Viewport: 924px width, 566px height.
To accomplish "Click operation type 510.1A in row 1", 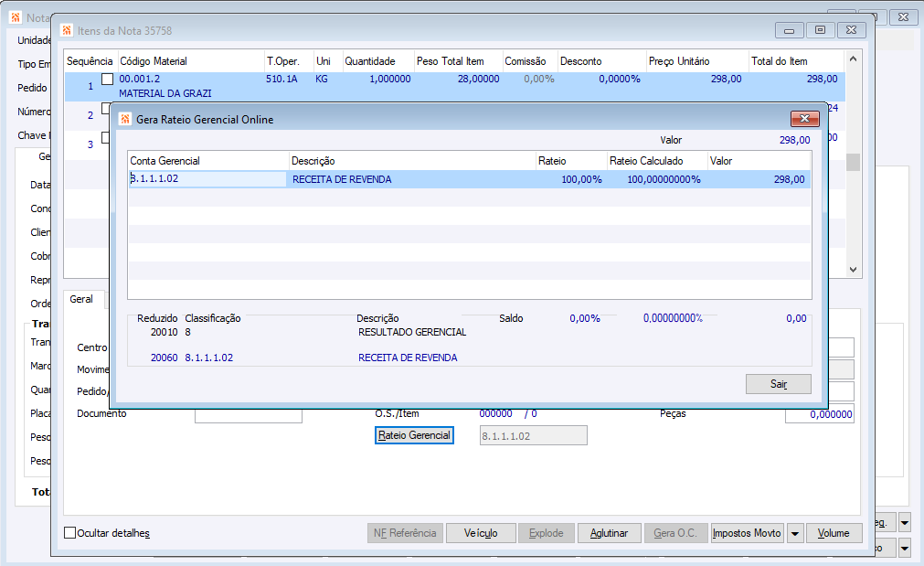I will click(281, 79).
